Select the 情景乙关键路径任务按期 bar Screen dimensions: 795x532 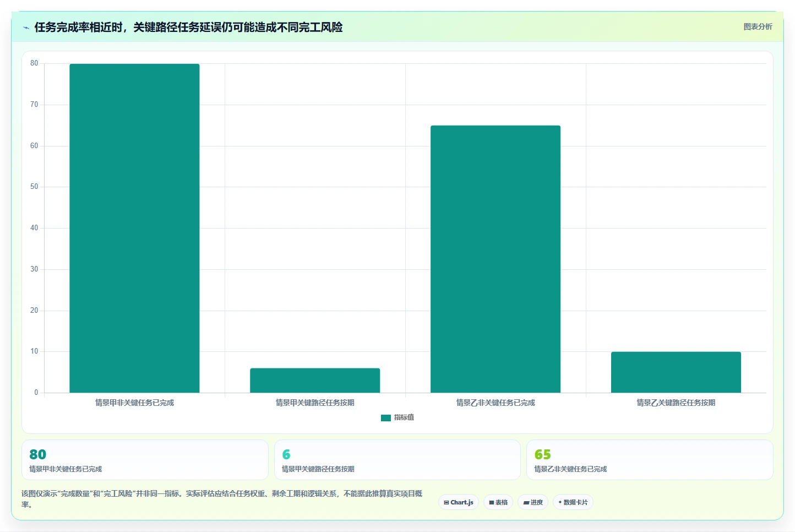[676, 372]
